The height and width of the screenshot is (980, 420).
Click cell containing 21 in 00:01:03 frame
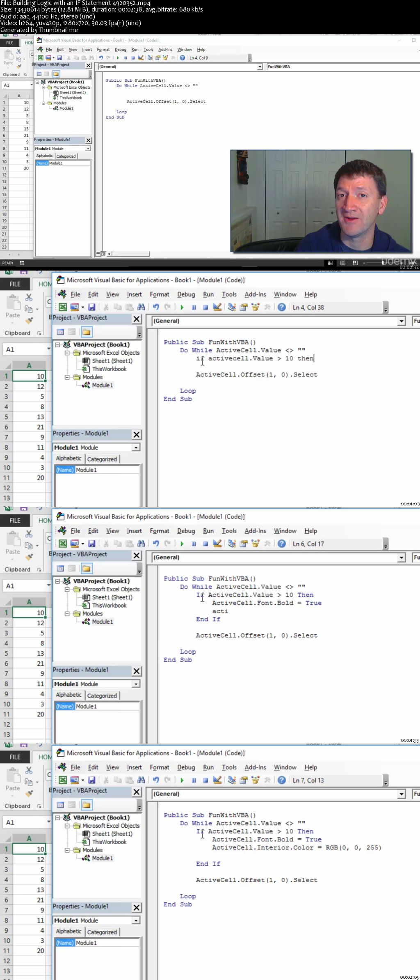pyautogui.click(x=29, y=427)
